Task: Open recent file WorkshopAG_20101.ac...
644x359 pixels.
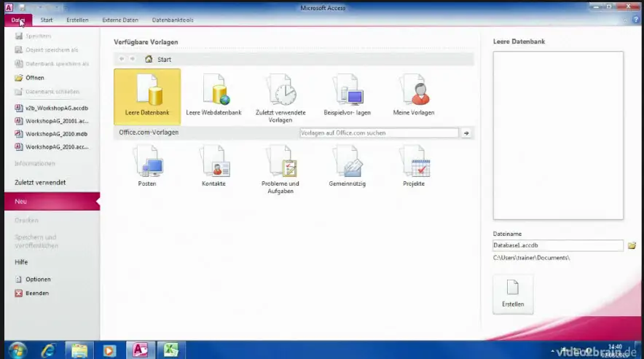Action: [51, 121]
